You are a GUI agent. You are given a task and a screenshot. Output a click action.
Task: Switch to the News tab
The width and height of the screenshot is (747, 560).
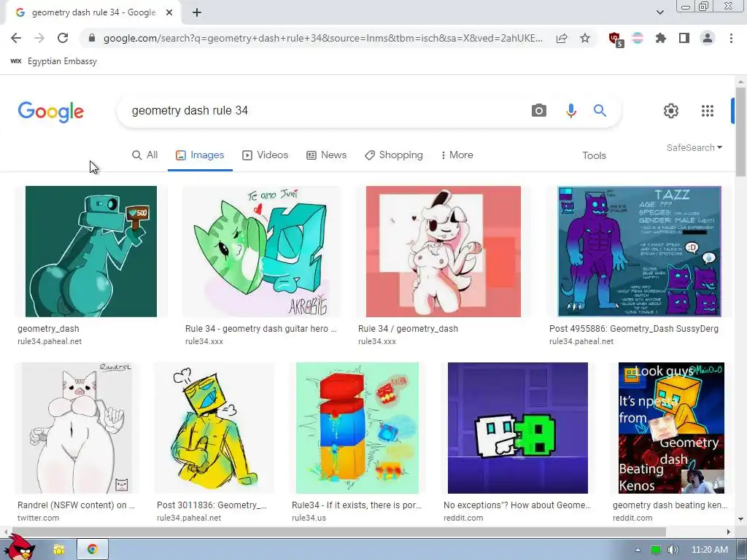326,155
